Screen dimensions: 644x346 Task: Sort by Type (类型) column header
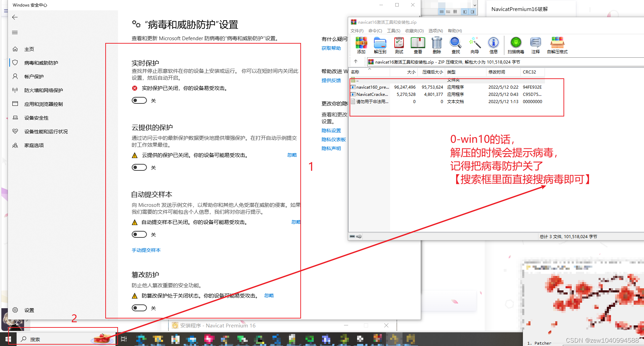coord(466,72)
